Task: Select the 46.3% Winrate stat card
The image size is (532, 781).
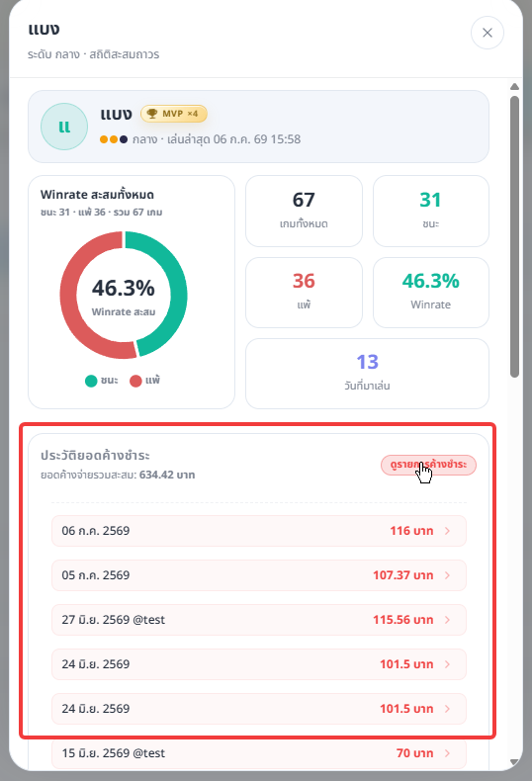Action: (x=431, y=293)
